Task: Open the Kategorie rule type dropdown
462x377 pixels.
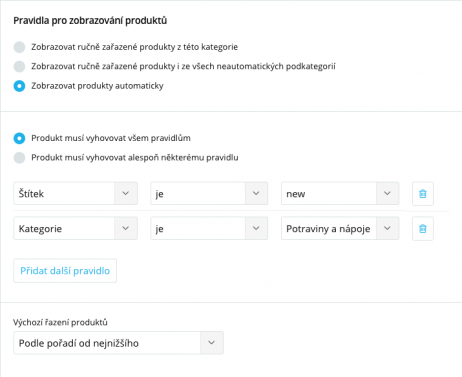Action: pyautogui.click(x=75, y=228)
